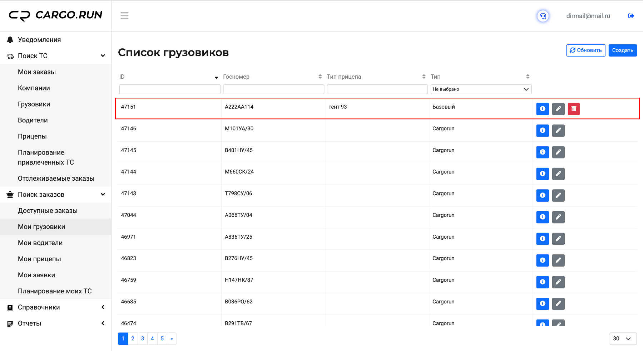Sort table by Госномер column
Viewport: 644px width, 351px height.
point(320,77)
